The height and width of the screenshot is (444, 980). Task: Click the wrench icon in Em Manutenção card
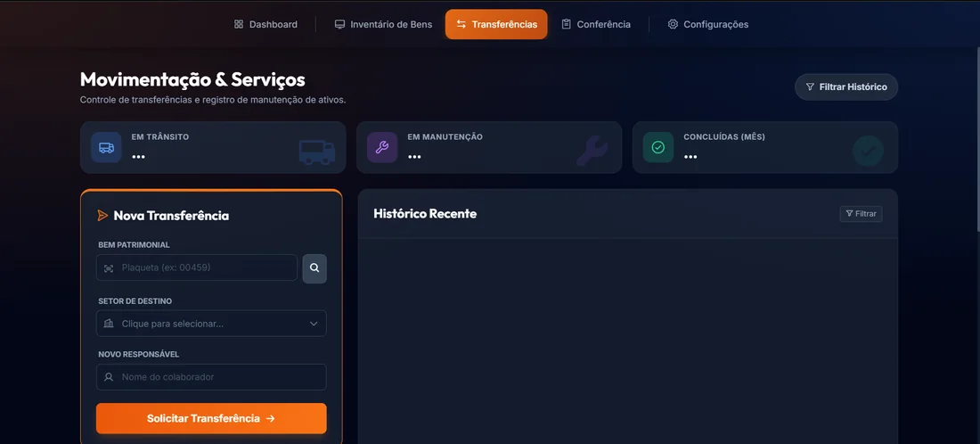382,148
